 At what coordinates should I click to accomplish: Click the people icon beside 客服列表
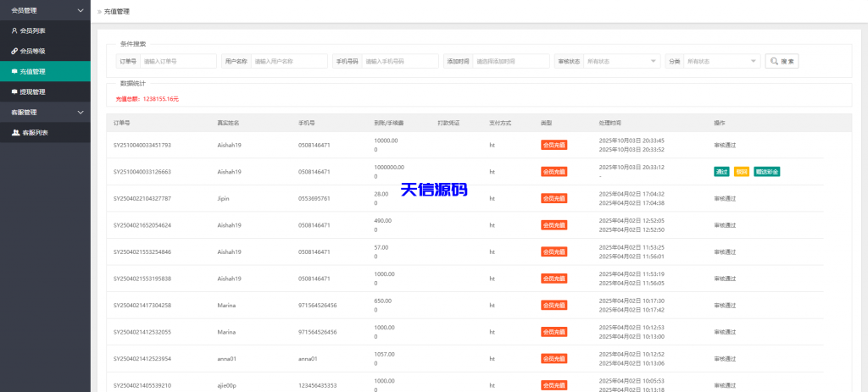(x=15, y=133)
